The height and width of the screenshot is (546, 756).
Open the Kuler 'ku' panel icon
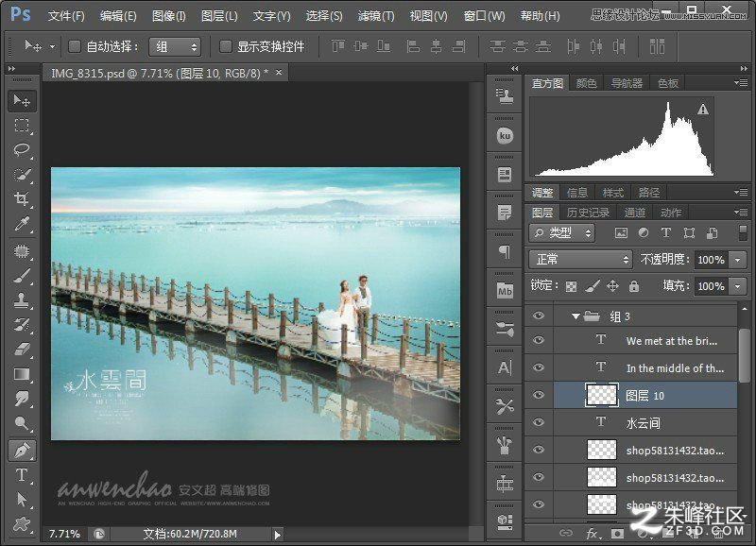[x=505, y=135]
